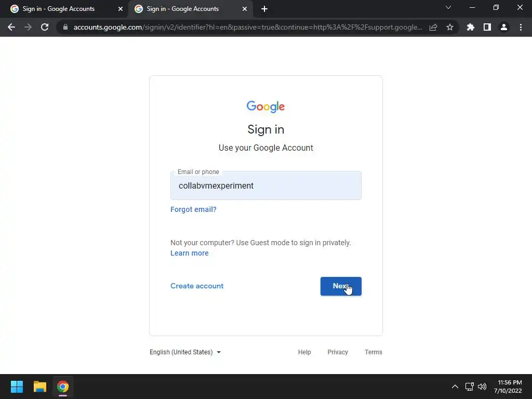Close the first Sign in tab
The image size is (532, 399).
tap(121, 9)
